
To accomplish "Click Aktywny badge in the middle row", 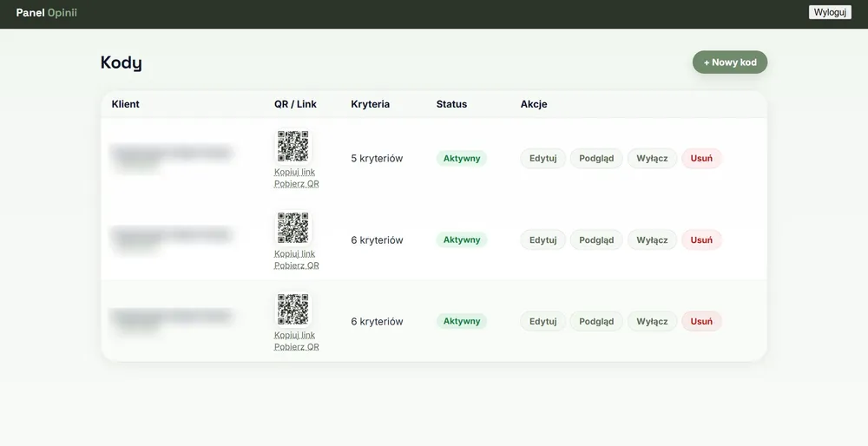I will point(462,239).
